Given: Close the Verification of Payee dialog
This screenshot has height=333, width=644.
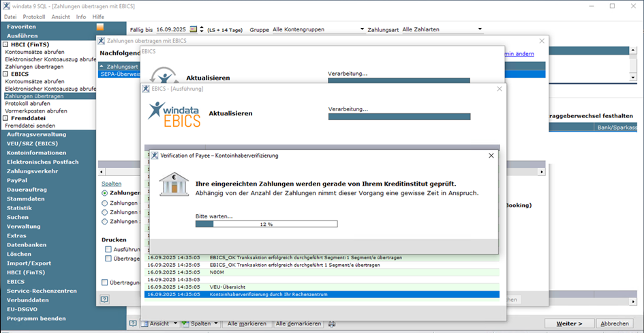Looking at the screenshot, I should tap(491, 156).
